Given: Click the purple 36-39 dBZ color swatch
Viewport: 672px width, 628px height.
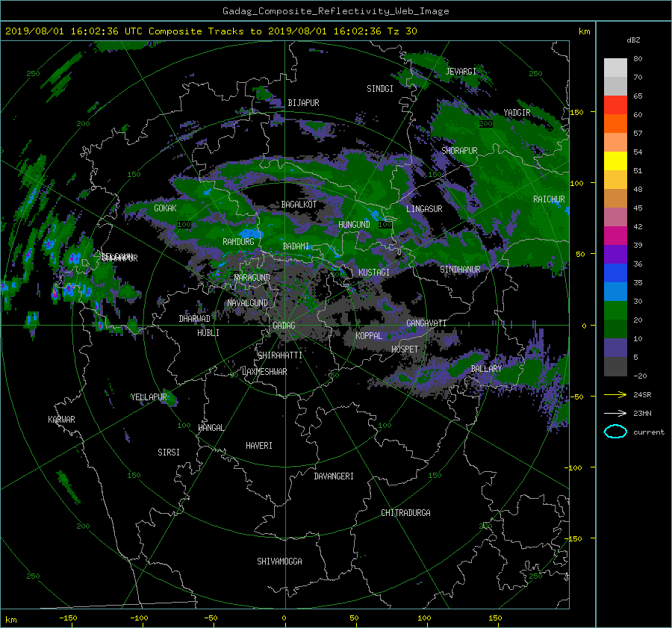Looking at the screenshot, I should [615, 255].
